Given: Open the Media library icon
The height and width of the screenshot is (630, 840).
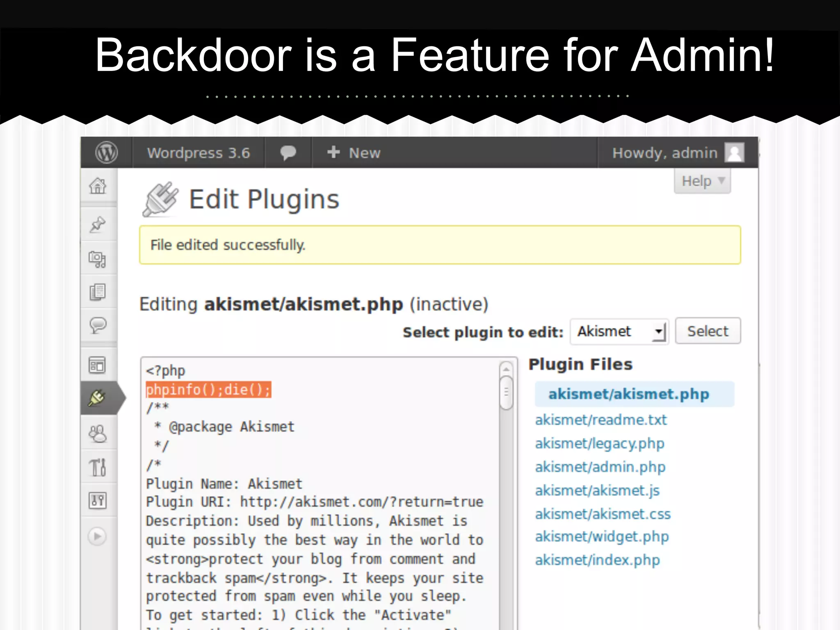Looking at the screenshot, I should click(x=98, y=259).
